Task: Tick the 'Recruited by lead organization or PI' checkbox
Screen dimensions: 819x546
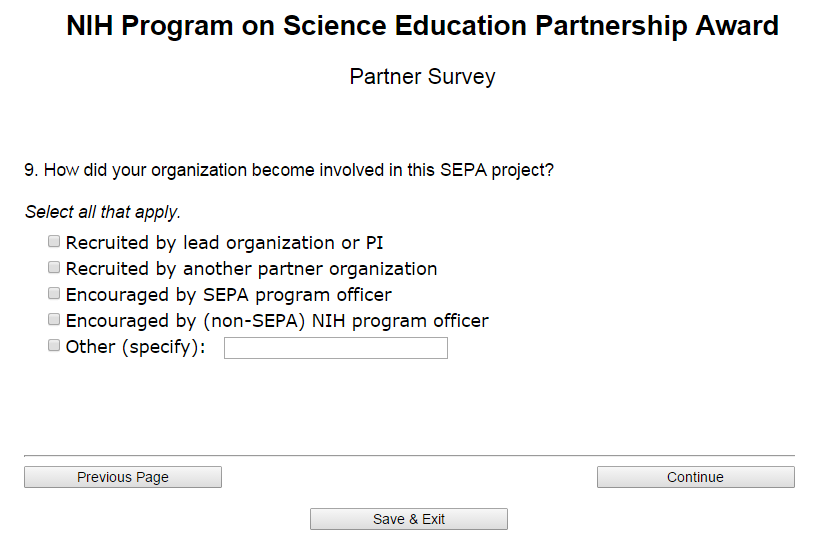Action: click(x=54, y=242)
